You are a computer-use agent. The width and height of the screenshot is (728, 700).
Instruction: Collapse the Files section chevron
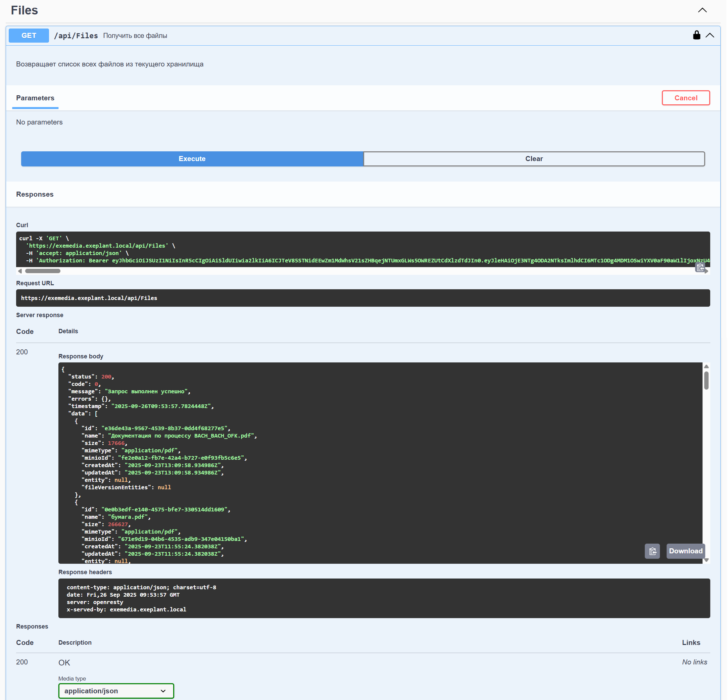(x=702, y=10)
